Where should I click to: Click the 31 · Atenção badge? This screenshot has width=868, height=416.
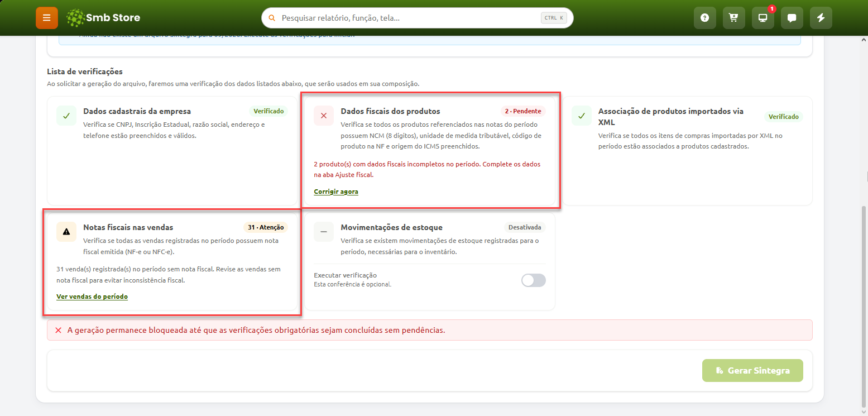tap(266, 227)
